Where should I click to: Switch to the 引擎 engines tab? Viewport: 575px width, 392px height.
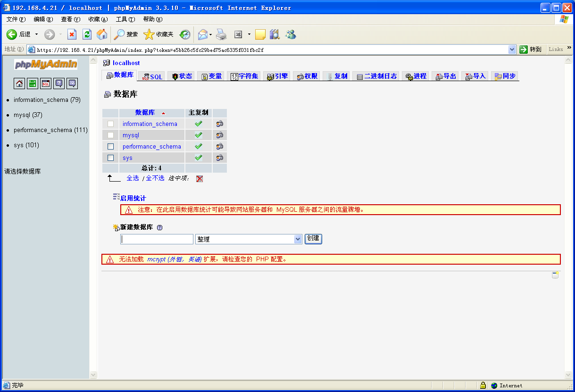point(277,76)
